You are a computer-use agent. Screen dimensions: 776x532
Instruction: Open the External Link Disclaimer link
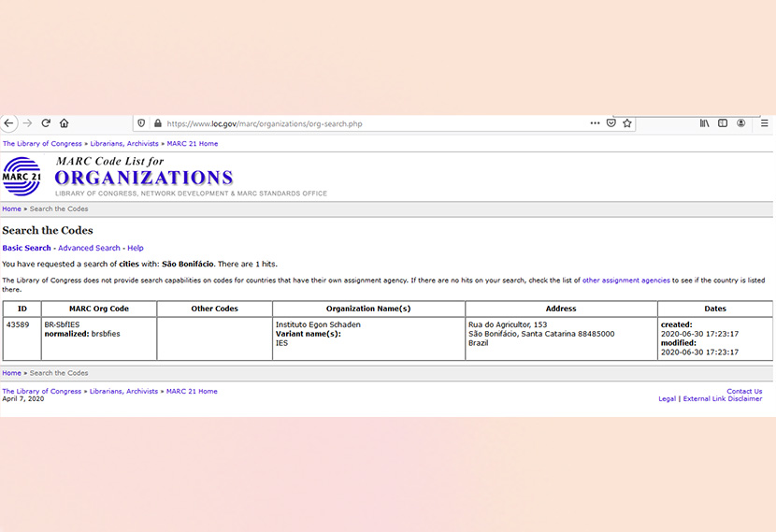click(x=723, y=398)
